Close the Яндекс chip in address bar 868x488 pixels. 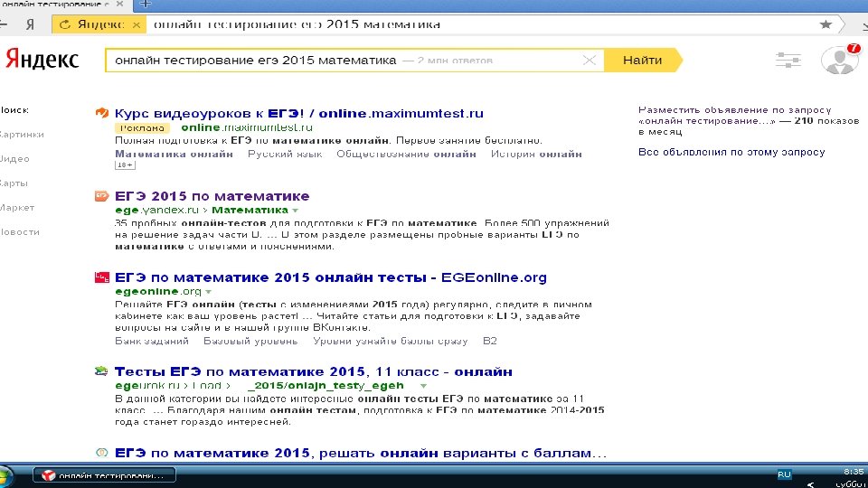click(137, 24)
